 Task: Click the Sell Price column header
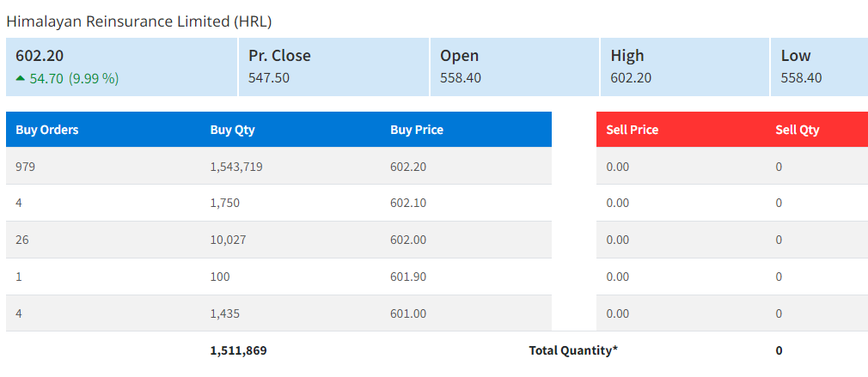pos(632,130)
